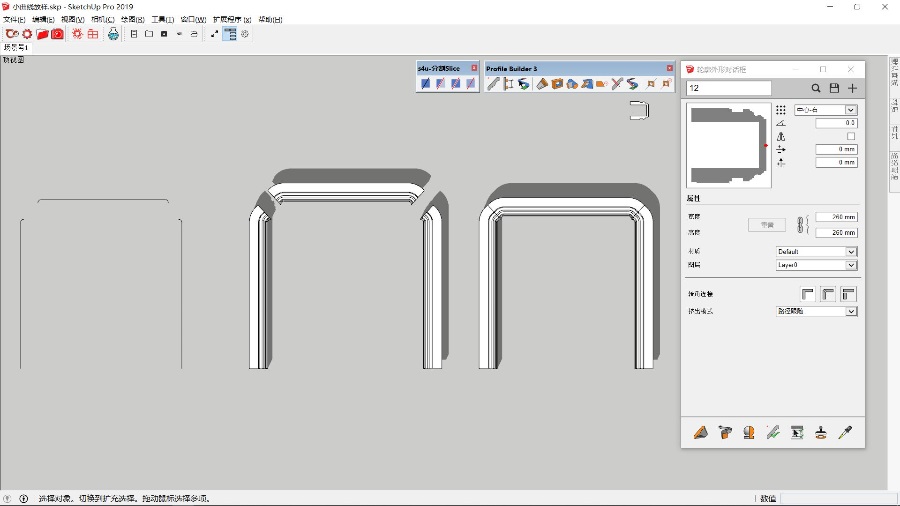Switch to the scene 1 tab
Image resolution: width=900 pixels, height=506 pixels.
[x=15, y=48]
